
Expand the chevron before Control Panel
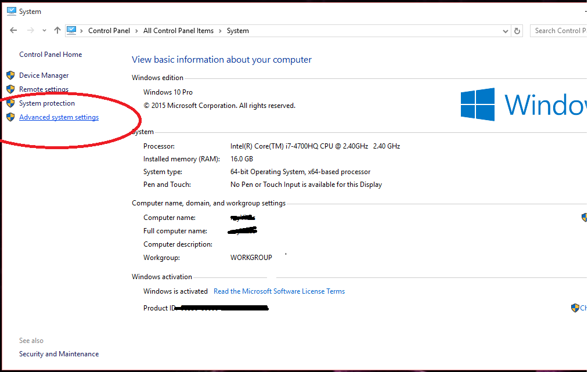tap(81, 31)
